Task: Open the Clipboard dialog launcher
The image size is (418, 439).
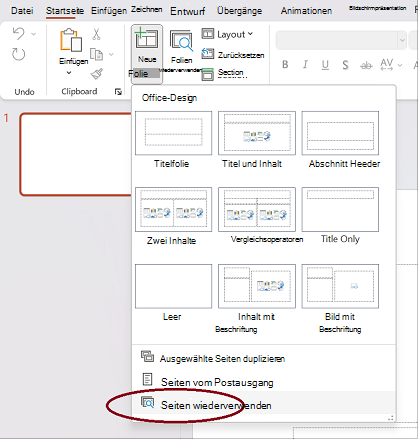Action: point(118,92)
